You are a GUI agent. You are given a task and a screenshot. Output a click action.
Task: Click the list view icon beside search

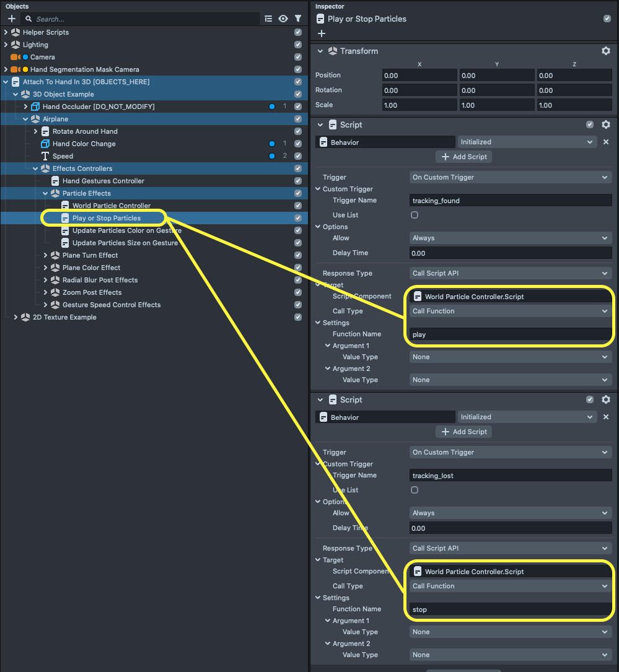[268, 19]
